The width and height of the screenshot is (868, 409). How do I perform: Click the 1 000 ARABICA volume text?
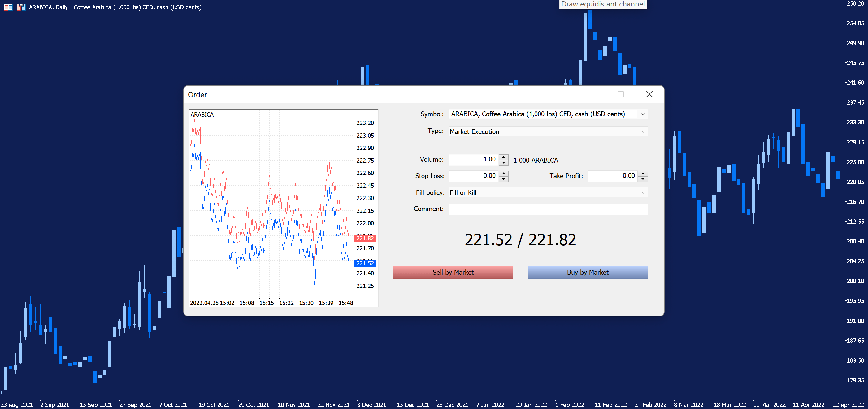tap(536, 161)
